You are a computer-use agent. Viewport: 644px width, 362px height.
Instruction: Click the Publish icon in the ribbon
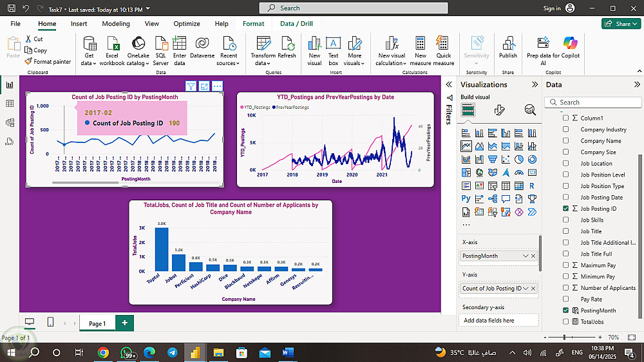click(508, 47)
